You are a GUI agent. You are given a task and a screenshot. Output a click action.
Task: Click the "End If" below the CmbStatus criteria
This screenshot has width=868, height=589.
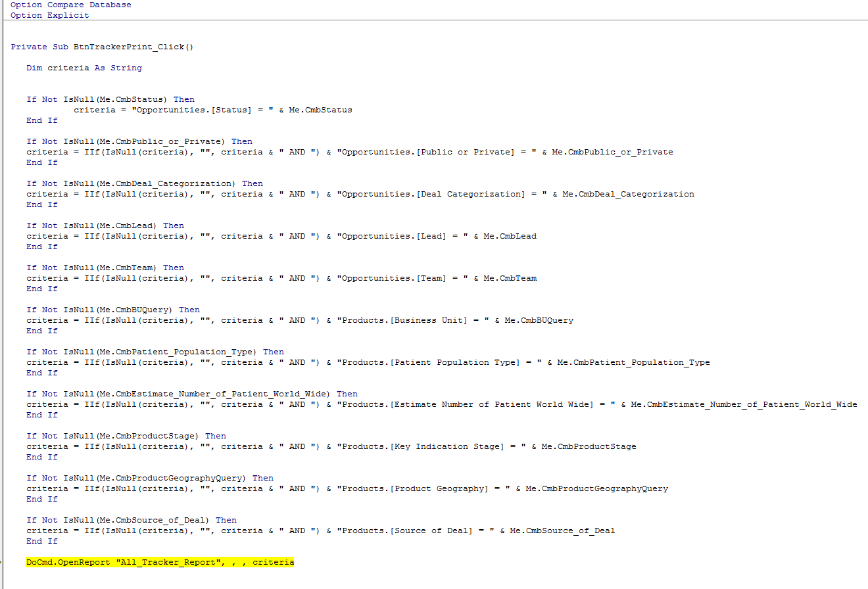42,120
